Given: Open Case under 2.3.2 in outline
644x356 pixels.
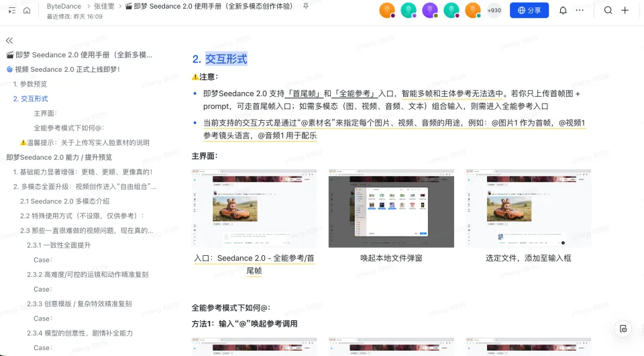Looking at the screenshot, I should (x=43, y=290).
